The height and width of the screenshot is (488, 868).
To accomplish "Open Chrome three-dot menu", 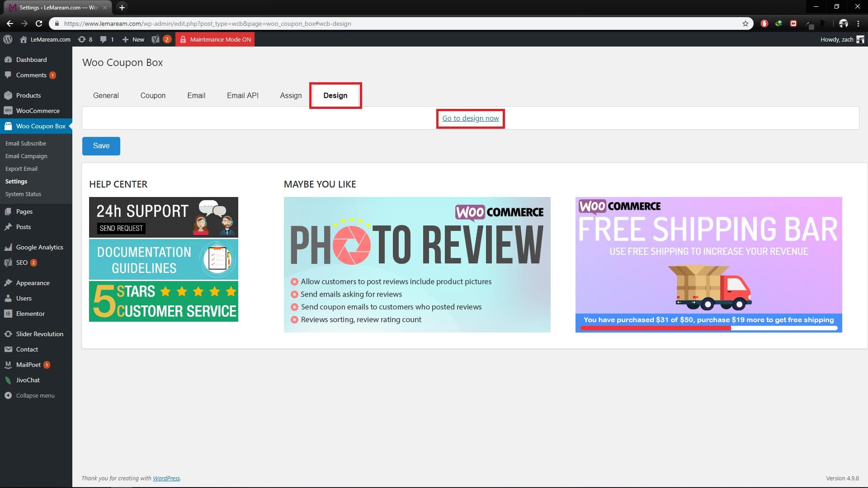I will click(x=858, y=23).
